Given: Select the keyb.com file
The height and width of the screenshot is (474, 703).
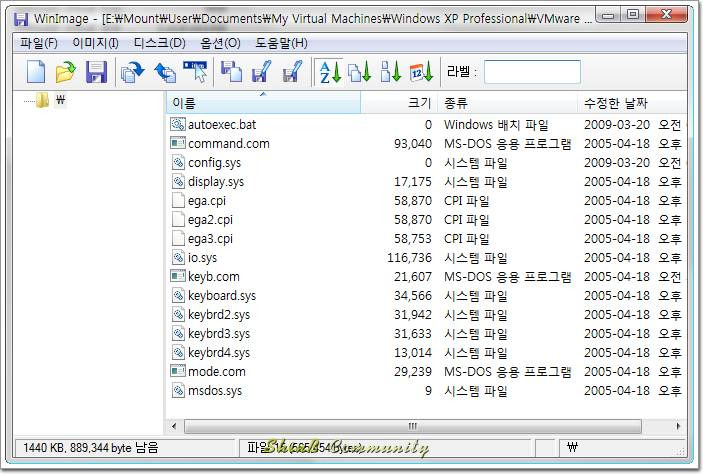Looking at the screenshot, I should pyautogui.click(x=213, y=277).
